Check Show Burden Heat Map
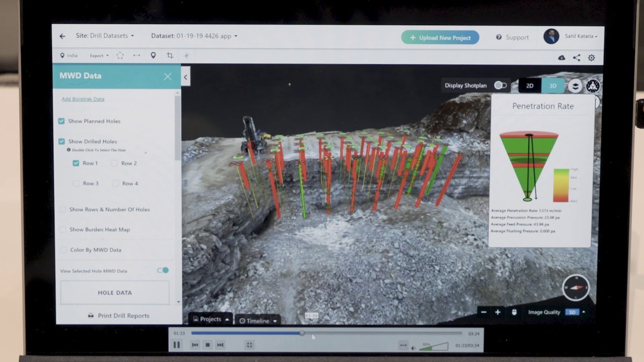 pyautogui.click(x=63, y=230)
